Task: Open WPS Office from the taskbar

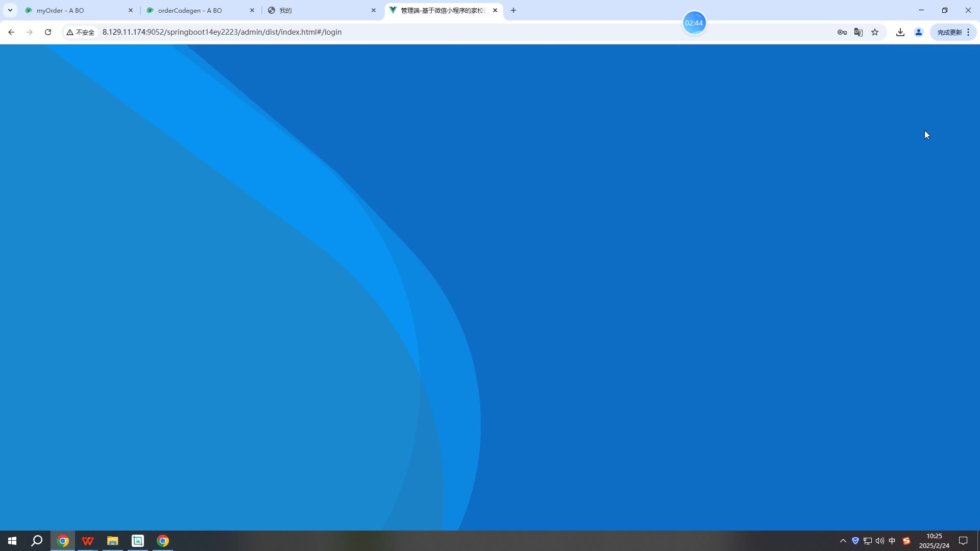Action: [x=88, y=541]
